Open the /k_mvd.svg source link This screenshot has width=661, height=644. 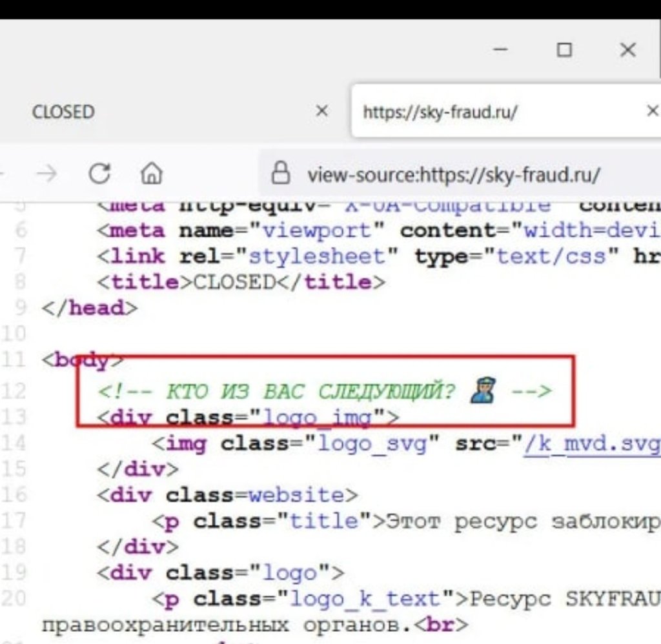coord(591,444)
